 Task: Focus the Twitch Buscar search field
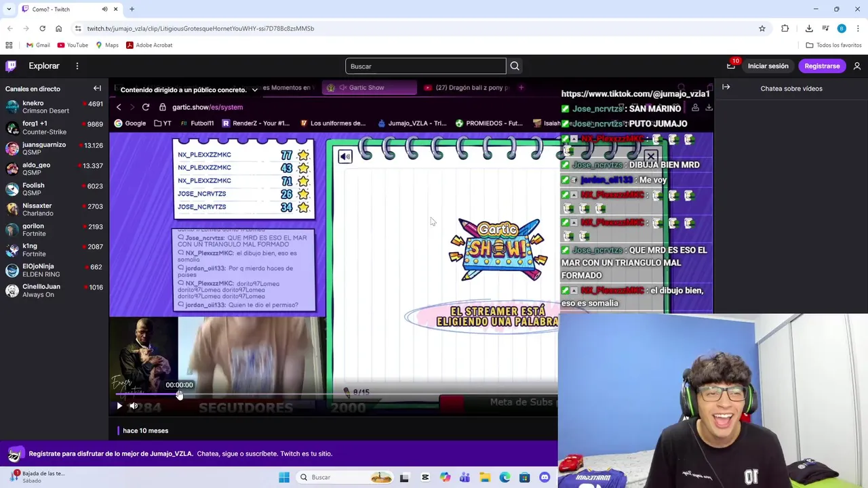[x=425, y=66]
